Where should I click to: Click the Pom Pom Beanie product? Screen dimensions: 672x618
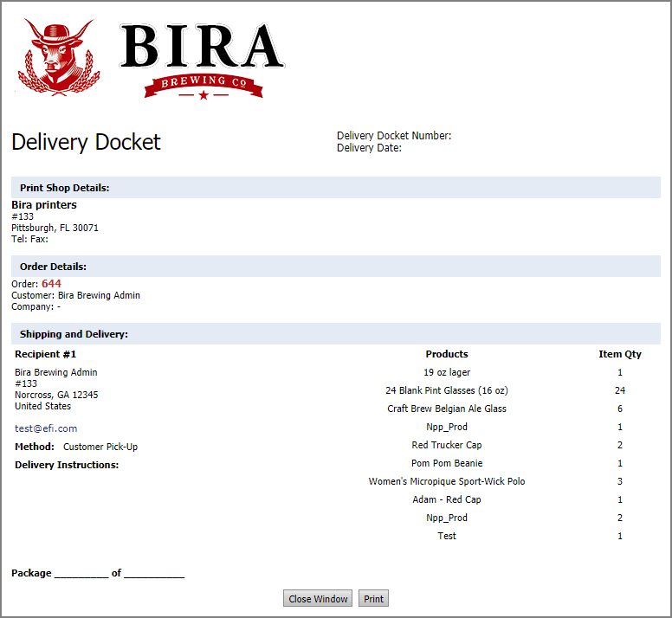coord(447,463)
